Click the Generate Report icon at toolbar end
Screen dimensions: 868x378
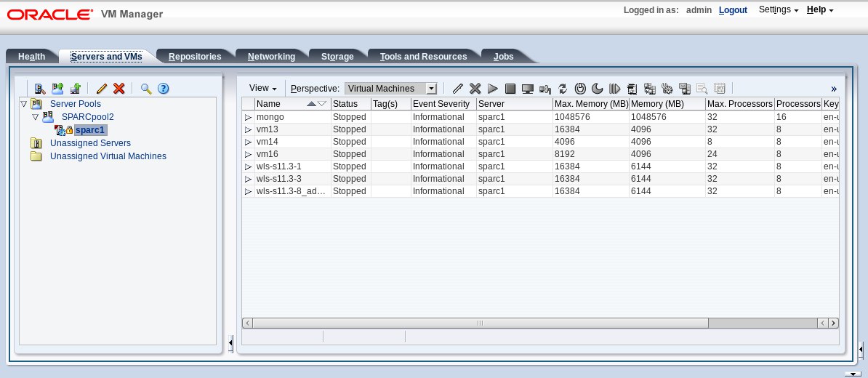coord(720,89)
